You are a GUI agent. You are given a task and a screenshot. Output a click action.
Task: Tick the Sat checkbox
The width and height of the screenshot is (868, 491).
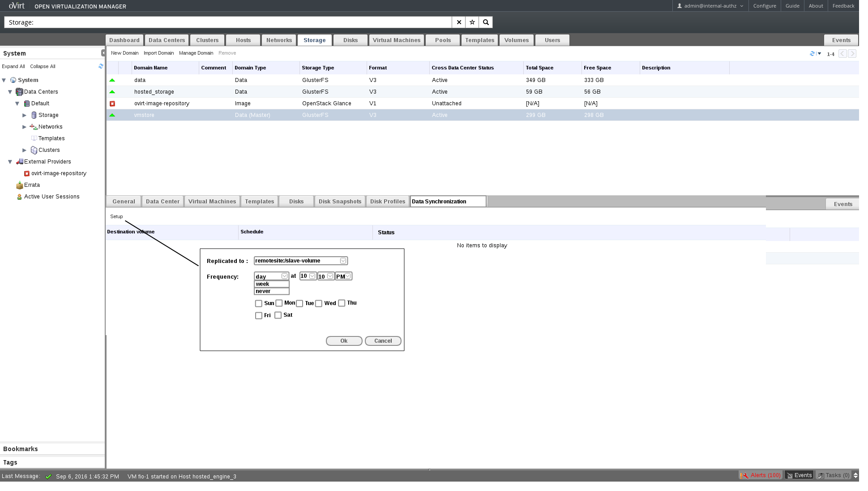(278, 315)
